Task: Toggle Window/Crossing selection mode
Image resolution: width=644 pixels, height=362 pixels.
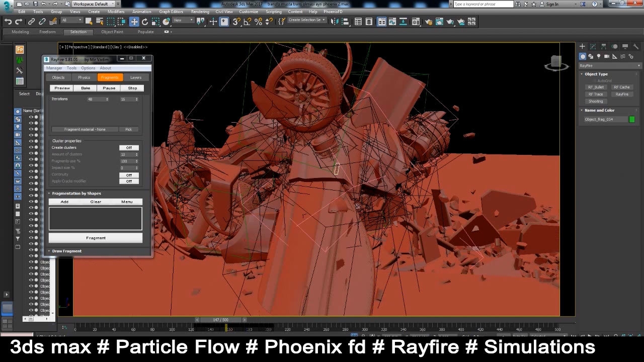Action: tap(122, 22)
